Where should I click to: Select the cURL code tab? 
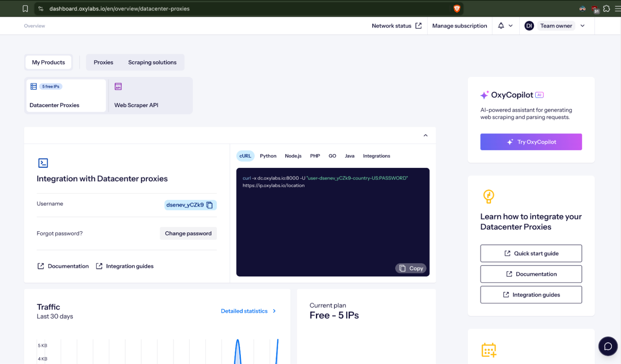245,156
